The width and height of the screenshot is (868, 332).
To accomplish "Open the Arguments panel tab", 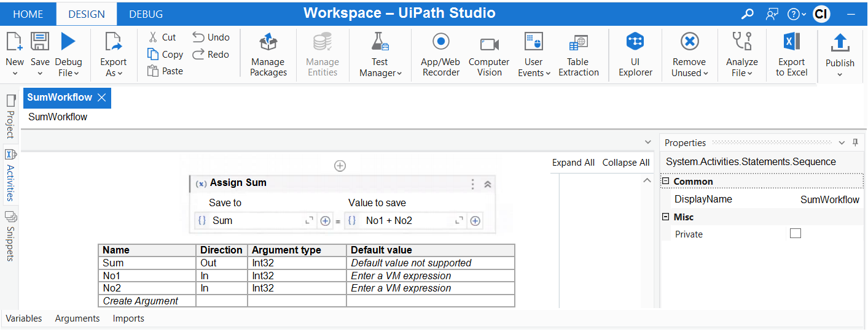I will click(77, 318).
